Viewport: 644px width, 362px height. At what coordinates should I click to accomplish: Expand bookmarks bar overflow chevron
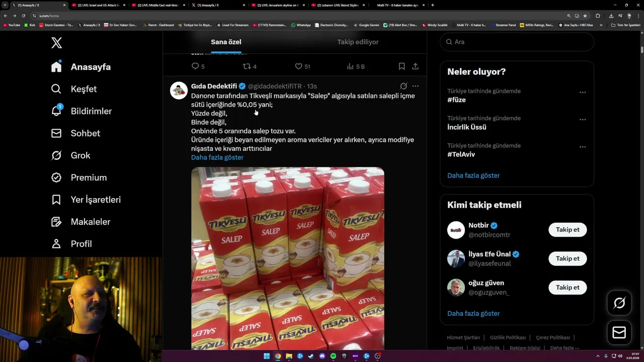coord(601,25)
